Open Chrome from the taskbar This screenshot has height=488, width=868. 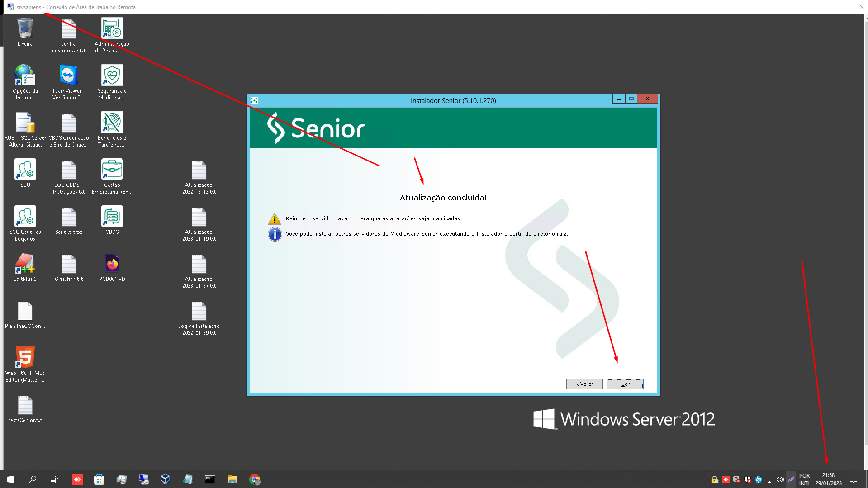255,479
